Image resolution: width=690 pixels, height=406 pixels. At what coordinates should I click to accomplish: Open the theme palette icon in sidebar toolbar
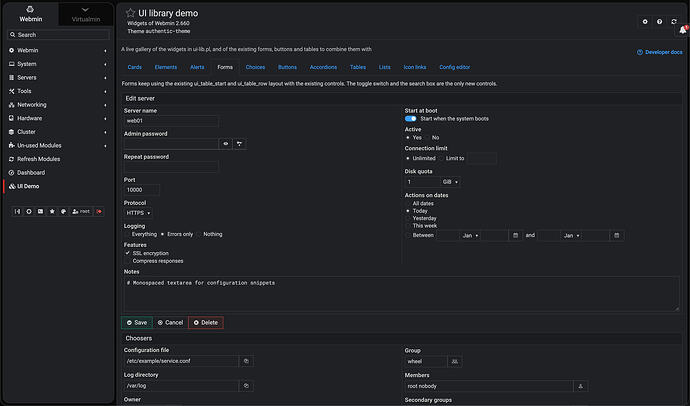point(63,212)
